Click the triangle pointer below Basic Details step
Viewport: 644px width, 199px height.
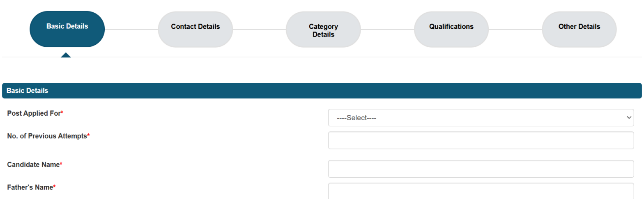[66, 55]
